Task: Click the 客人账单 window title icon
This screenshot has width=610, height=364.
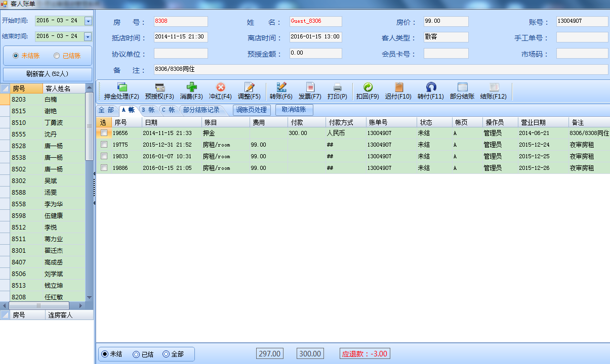Action: click(5, 4)
